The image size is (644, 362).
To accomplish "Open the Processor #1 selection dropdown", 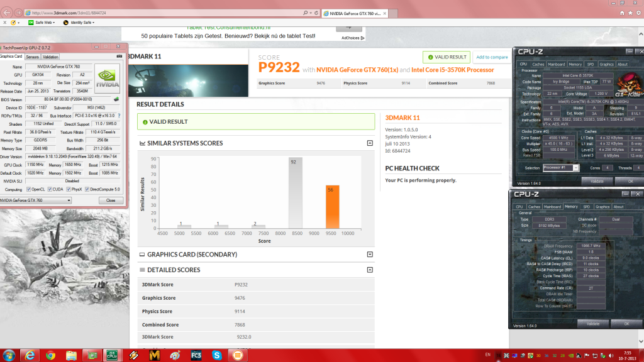I will 560,167.
